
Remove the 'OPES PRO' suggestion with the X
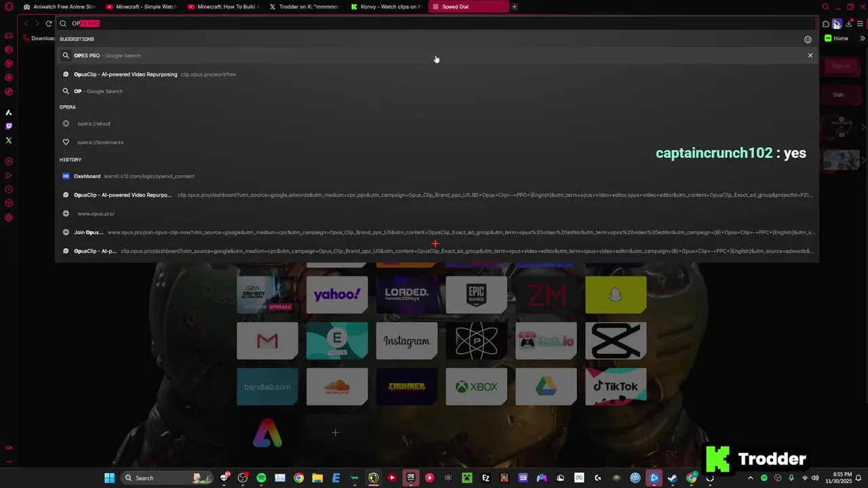coord(810,56)
